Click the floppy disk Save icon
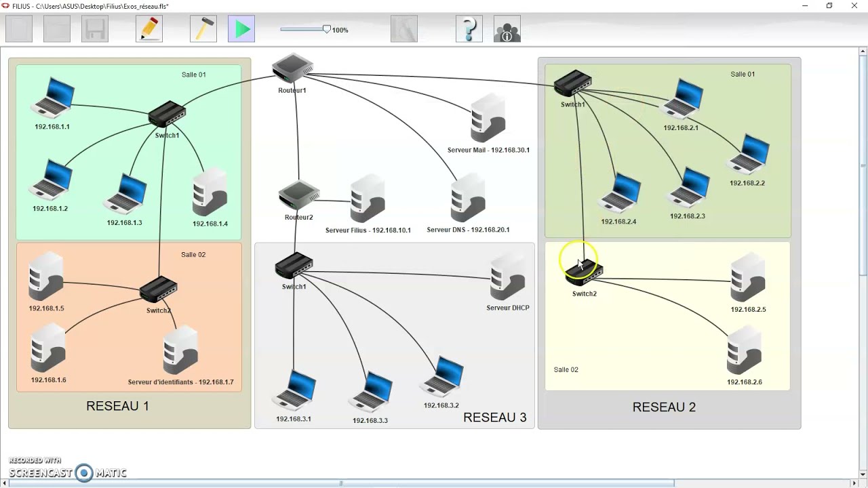Screen dimensions: 868x488 pos(95,29)
